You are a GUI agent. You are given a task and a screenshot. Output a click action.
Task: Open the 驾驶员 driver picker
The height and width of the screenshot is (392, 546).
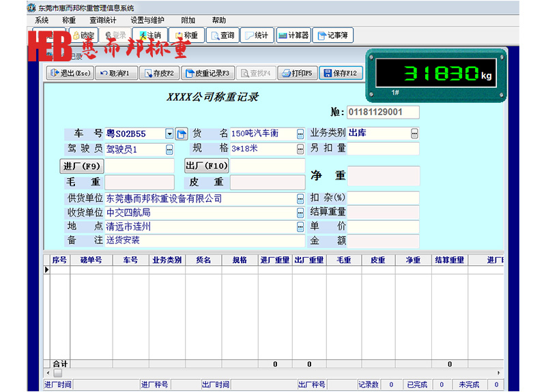pos(170,149)
